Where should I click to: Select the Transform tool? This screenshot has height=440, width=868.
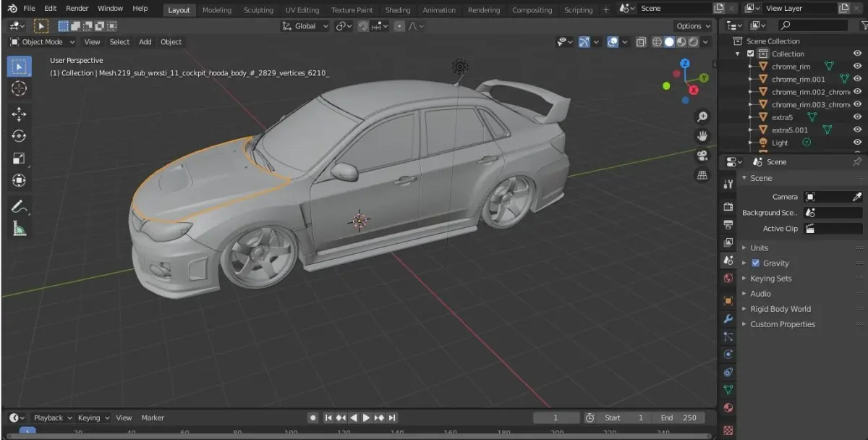click(x=20, y=180)
